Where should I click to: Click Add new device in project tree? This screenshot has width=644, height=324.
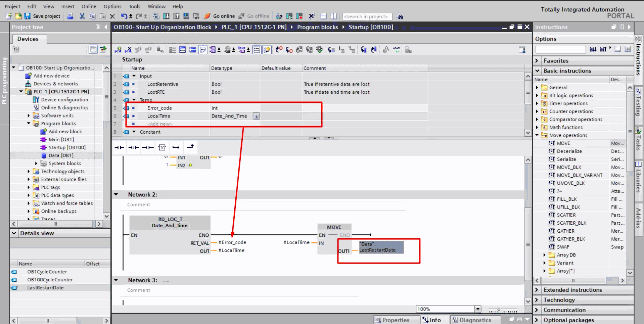click(51, 76)
